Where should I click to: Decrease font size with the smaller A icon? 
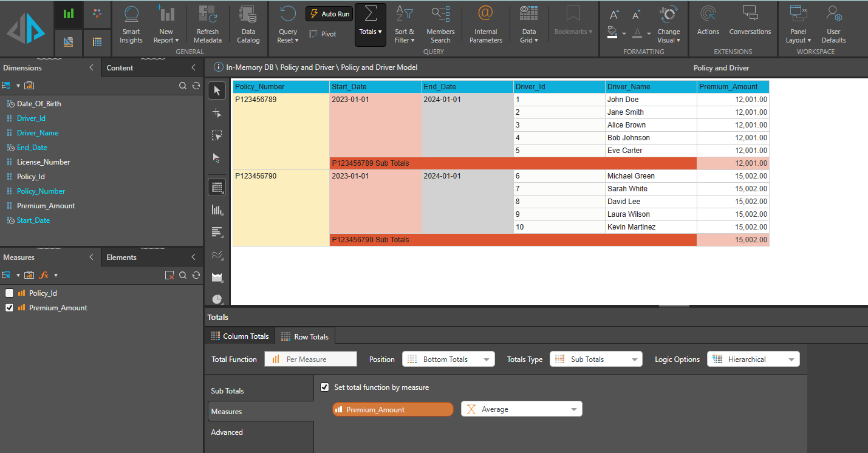[x=636, y=15]
